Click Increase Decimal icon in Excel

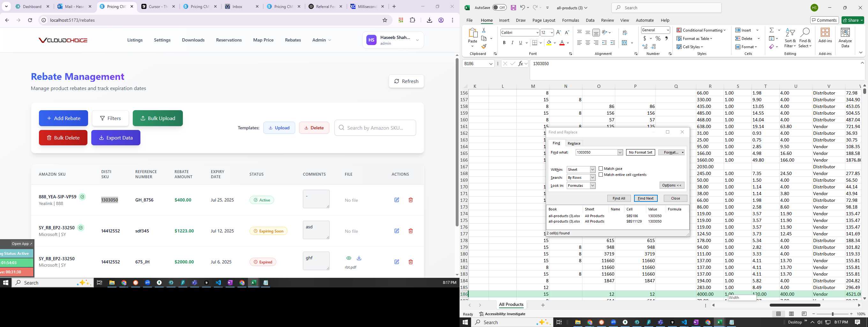[x=645, y=47]
